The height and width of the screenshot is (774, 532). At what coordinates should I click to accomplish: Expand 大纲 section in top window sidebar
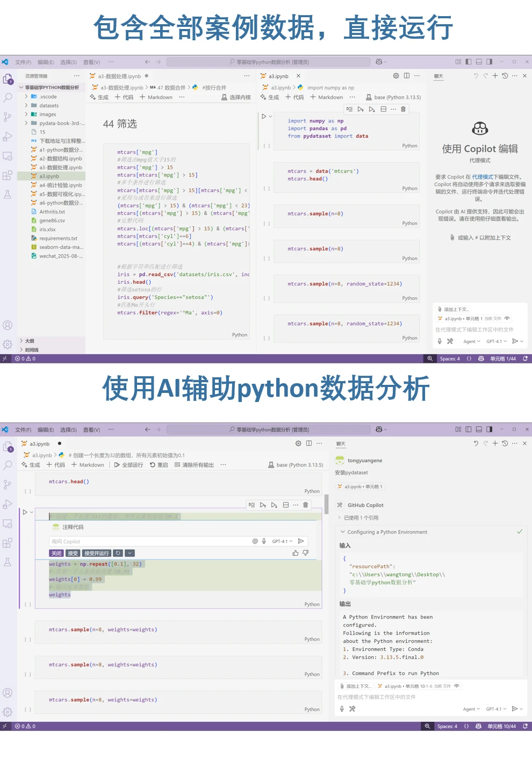51,341
